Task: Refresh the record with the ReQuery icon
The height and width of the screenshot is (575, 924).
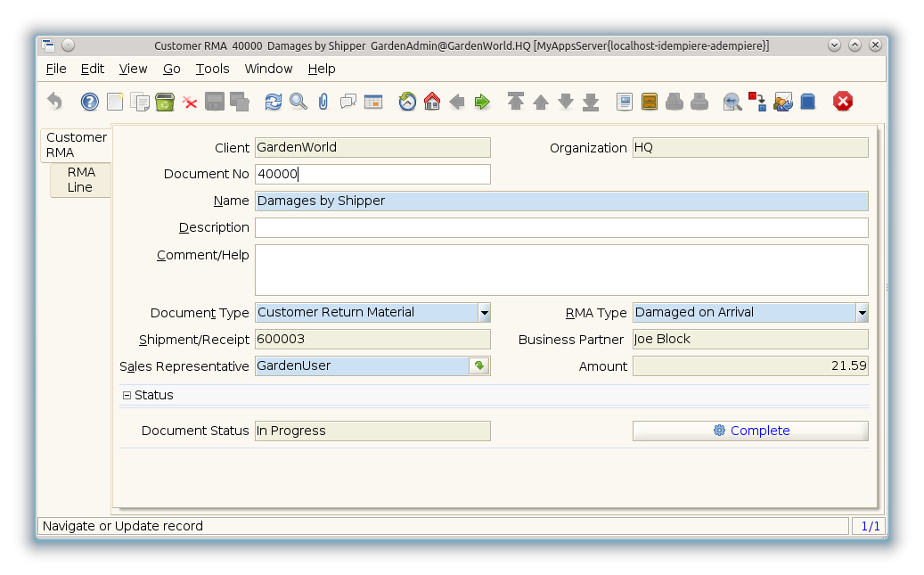Action: (x=274, y=102)
